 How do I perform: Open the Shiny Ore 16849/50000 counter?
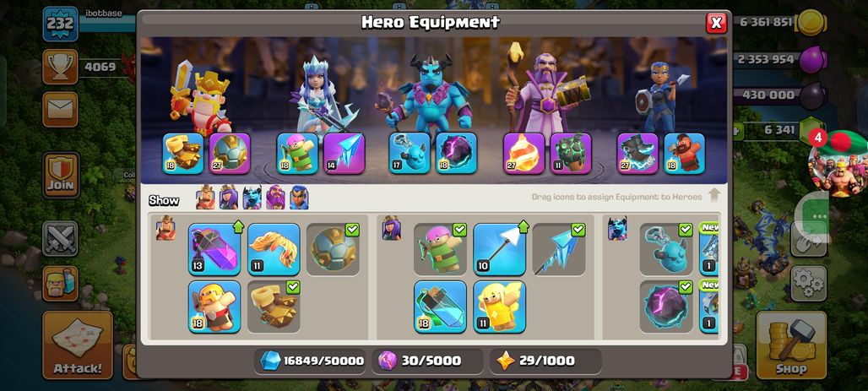coord(312,361)
